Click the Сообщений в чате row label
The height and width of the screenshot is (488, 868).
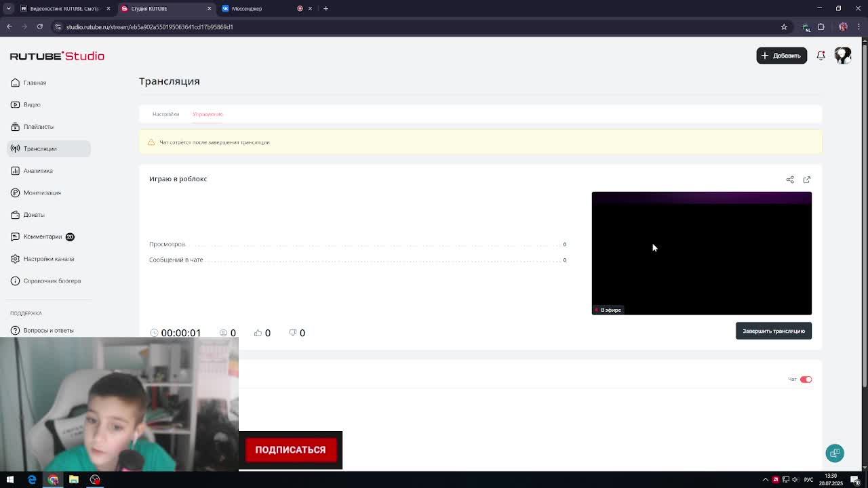(x=176, y=260)
